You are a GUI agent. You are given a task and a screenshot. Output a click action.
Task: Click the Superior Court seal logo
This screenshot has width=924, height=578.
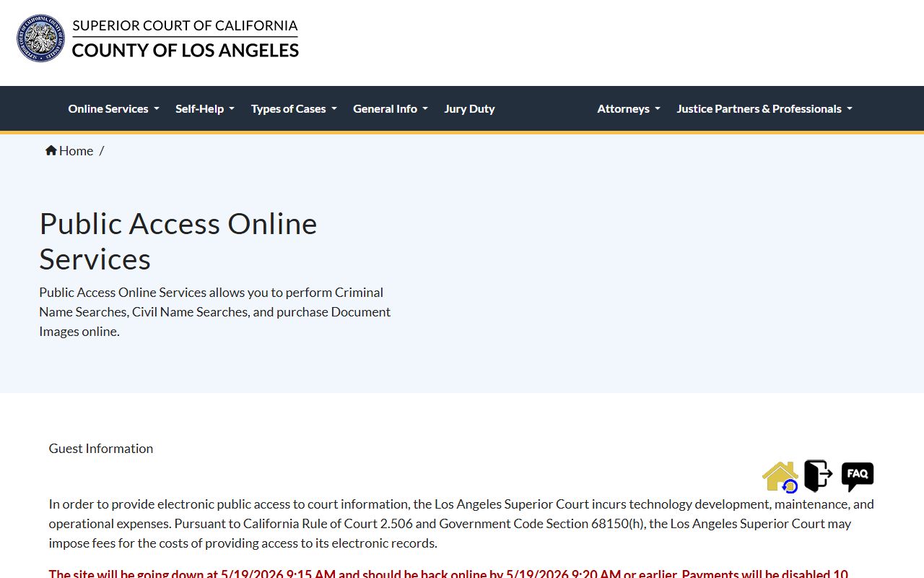[x=41, y=38]
